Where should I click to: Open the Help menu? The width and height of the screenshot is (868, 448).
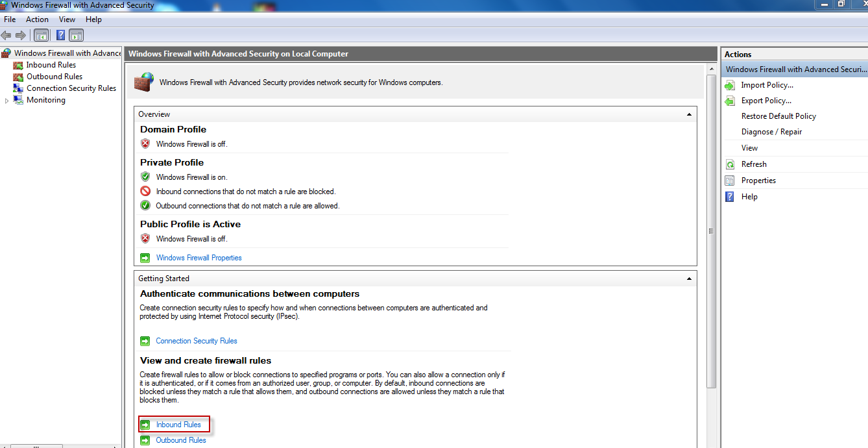93,19
